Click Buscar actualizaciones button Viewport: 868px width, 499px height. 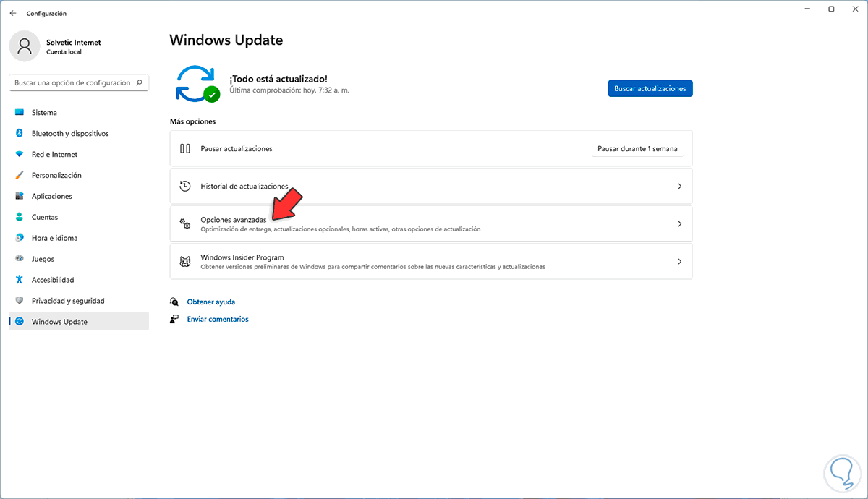point(650,88)
